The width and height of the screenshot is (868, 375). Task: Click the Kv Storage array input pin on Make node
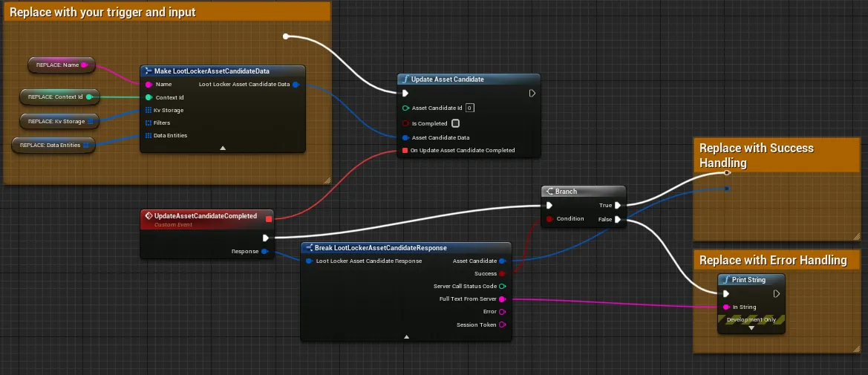coord(149,110)
